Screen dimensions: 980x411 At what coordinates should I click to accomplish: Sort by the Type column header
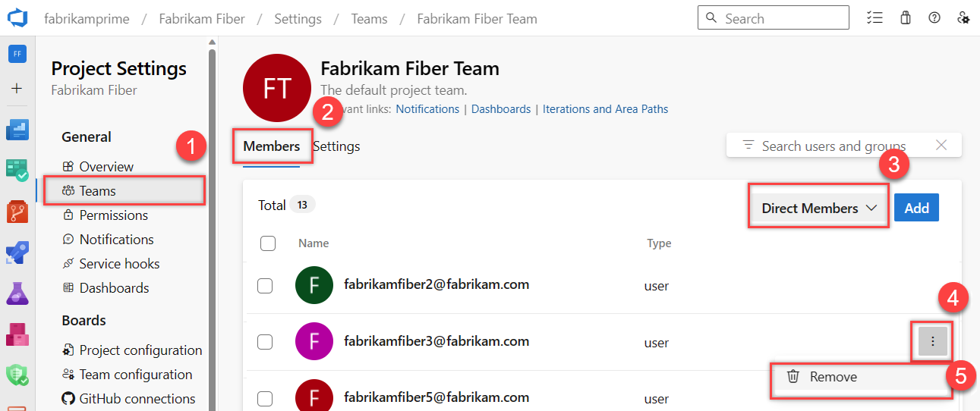[659, 243]
